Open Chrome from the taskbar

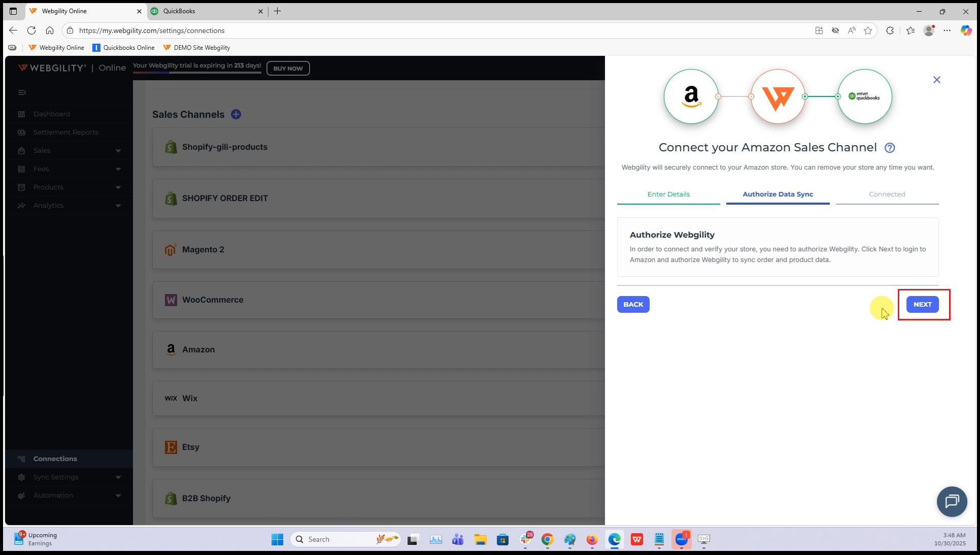pos(547,539)
